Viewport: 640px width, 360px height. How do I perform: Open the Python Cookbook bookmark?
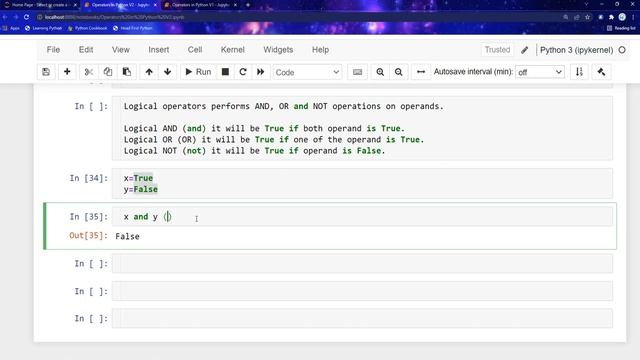(87, 28)
